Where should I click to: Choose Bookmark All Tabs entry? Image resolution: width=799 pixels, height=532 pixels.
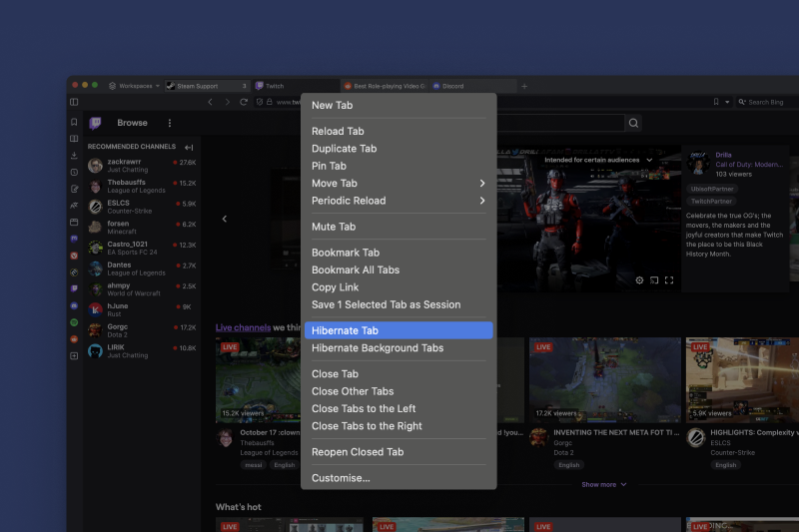399,269
